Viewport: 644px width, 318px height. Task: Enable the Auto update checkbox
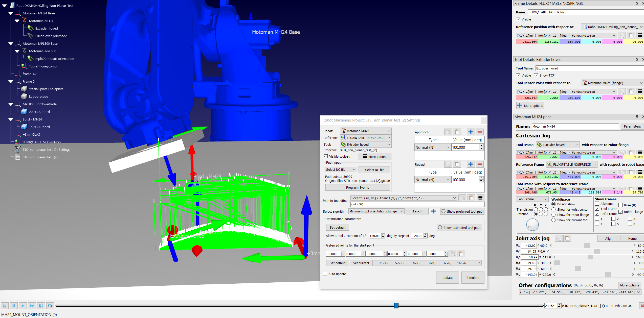tap(325, 274)
